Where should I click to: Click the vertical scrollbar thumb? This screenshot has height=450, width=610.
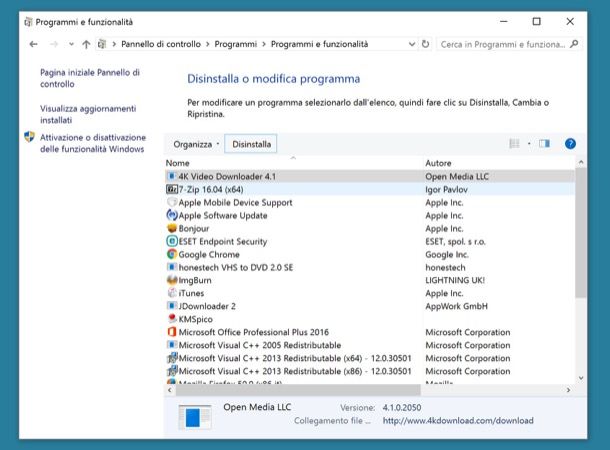[x=581, y=233]
